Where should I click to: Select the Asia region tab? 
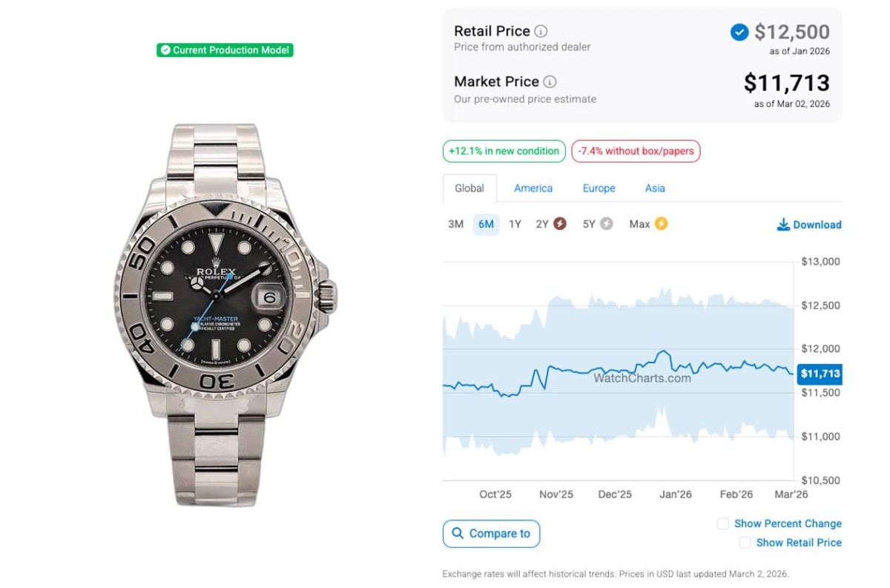(x=655, y=188)
